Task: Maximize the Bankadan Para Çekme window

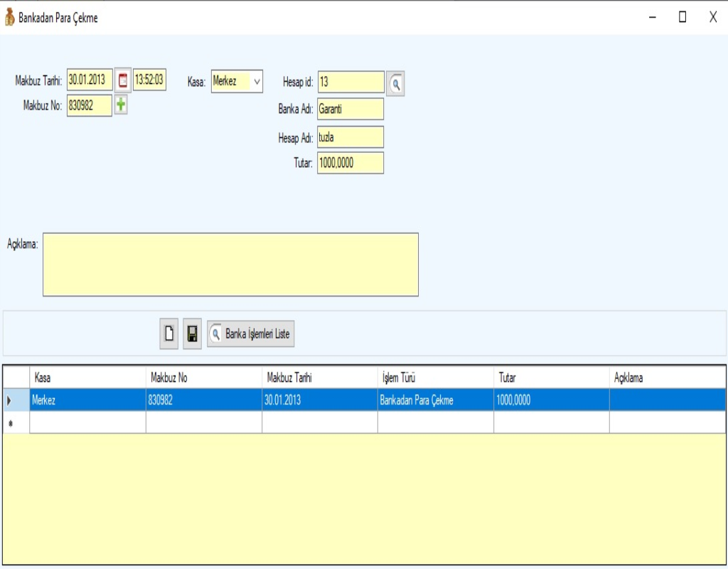Action: (682, 18)
